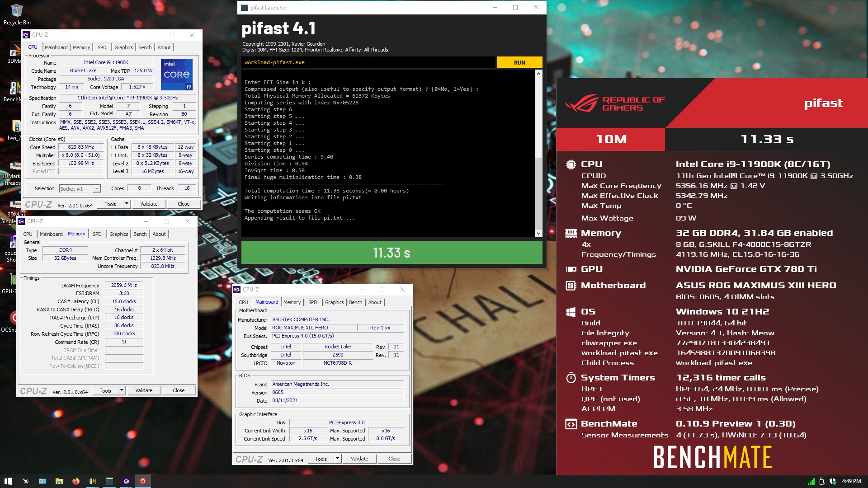This screenshot has height=488, width=868.
Task: Click Tools button in CPU-Z Memory window
Action: click(105, 390)
